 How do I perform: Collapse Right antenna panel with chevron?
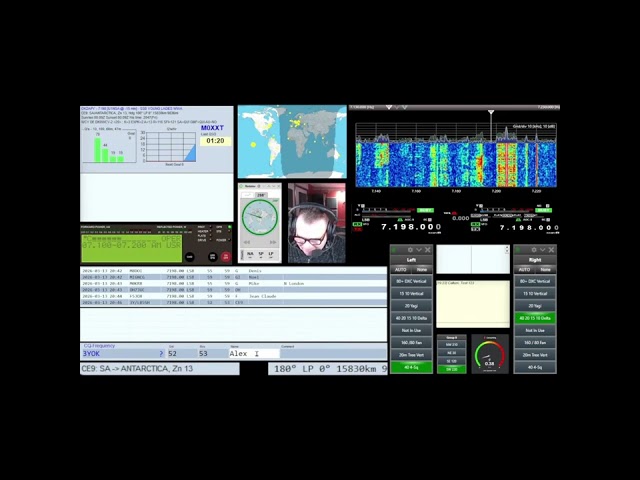coord(542,250)
